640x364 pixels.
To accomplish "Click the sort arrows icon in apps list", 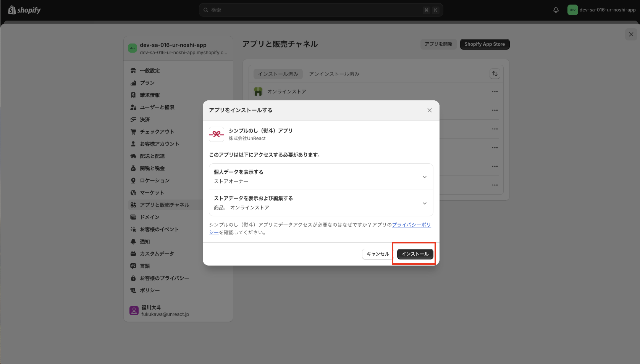I will coord(495,74).
